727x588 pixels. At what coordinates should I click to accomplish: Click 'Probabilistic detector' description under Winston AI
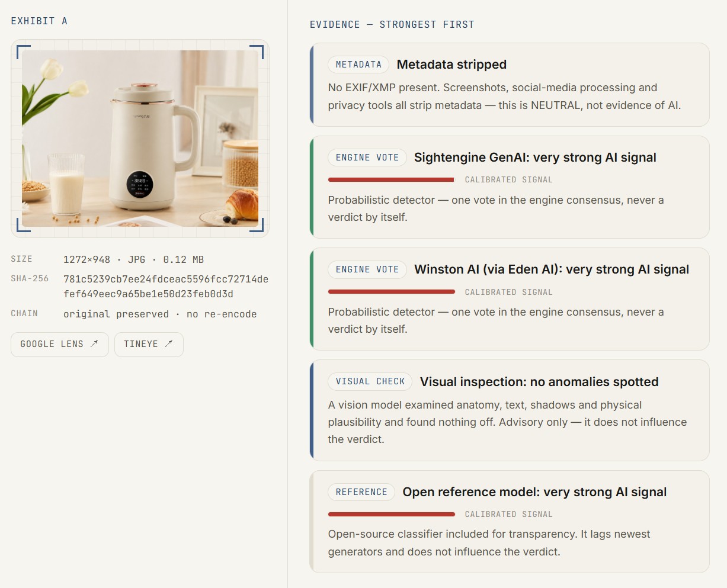click(x=496, y=320)
